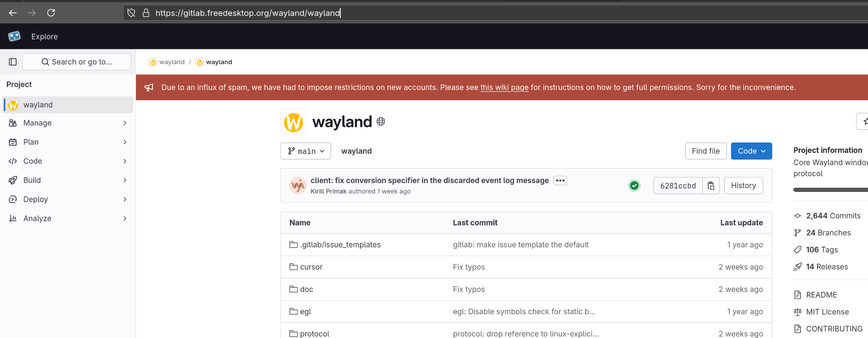868x338 pixels.
Task: Open the main branch dropdown
Action: click(305, 151)
